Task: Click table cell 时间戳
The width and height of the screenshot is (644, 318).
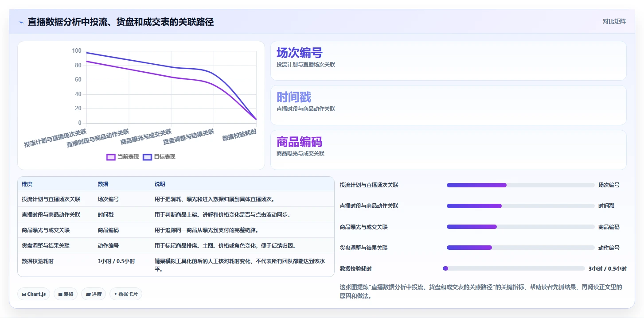Action: coord(105,215)
